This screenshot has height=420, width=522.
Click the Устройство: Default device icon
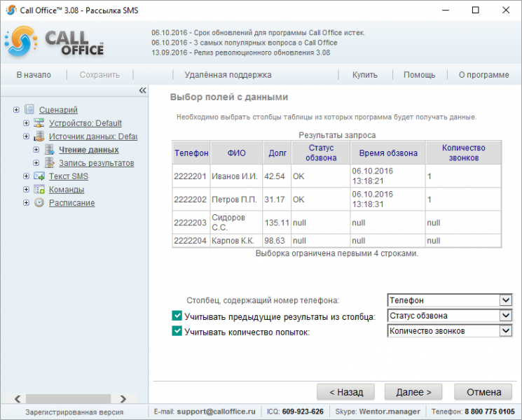tap(39, 123)
